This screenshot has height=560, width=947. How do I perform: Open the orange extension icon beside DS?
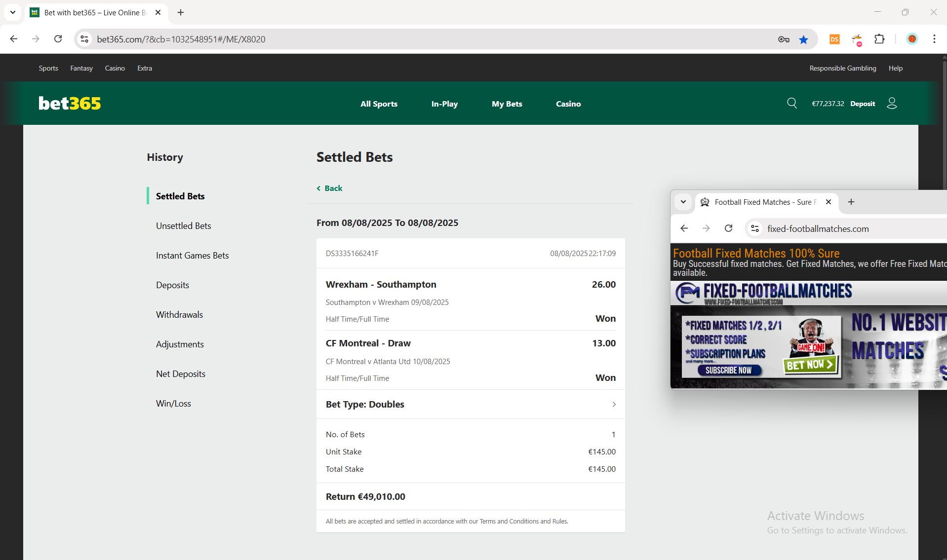(857, 39)
